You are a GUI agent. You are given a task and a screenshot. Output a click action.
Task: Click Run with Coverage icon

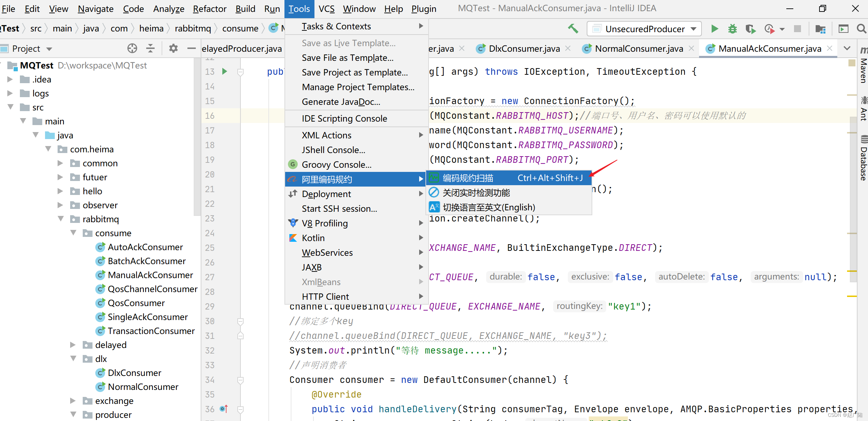pyautogui.click(x=750, y=29)
